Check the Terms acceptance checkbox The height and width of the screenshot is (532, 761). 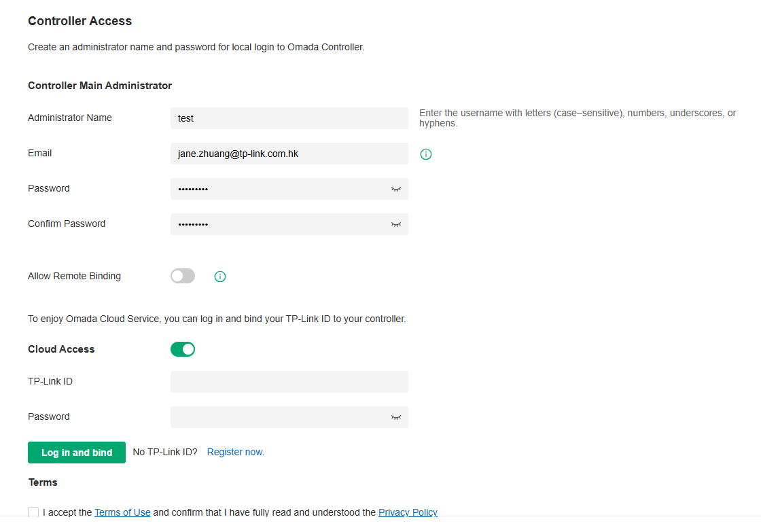(33, 512)
